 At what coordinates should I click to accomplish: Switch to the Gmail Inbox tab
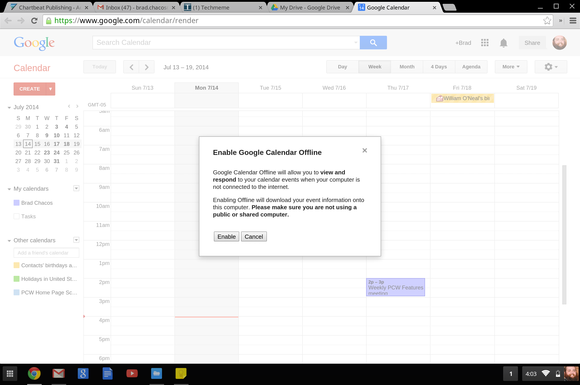coord(136,7)
